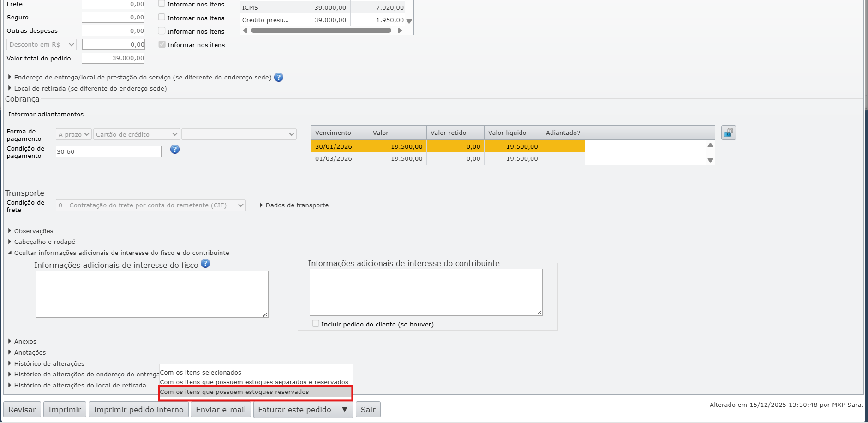This screenshot has width=868, height=423.
Task: Open help for delivery address section
Action: (279, 77)
